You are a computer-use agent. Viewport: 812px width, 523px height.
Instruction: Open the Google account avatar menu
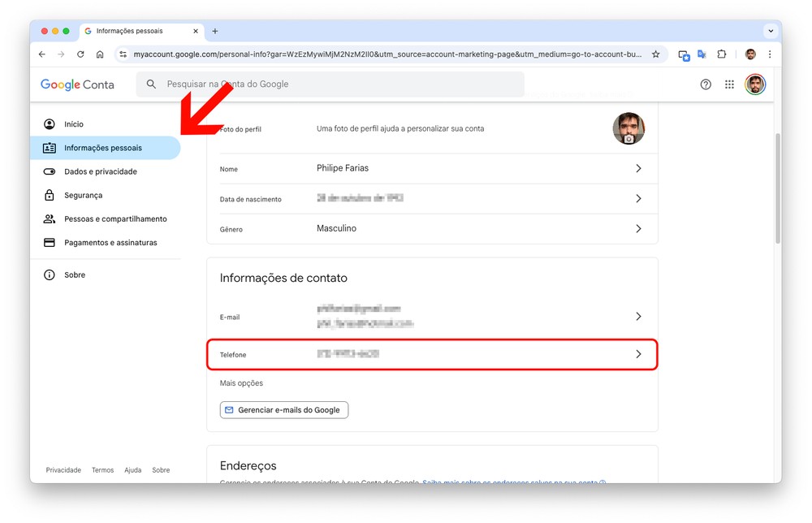tap(755, 84)
